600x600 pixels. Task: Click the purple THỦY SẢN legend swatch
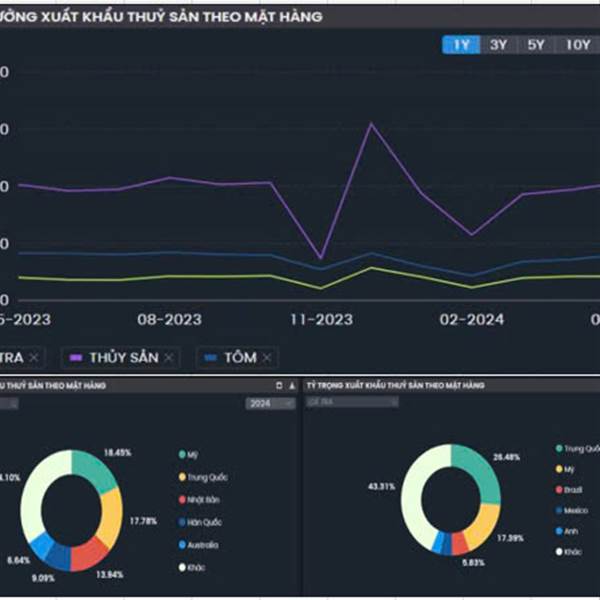point(76,358)
